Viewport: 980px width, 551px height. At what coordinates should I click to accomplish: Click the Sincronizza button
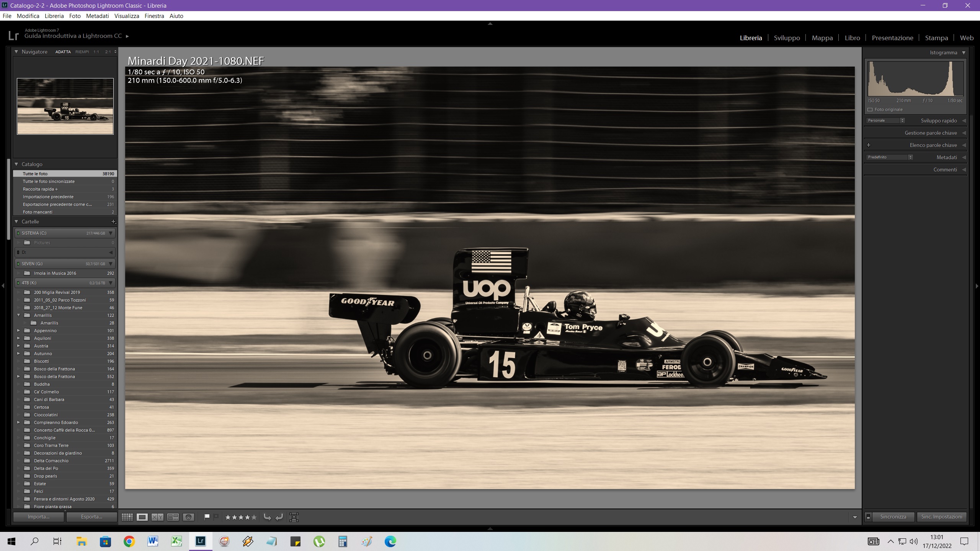893,517
